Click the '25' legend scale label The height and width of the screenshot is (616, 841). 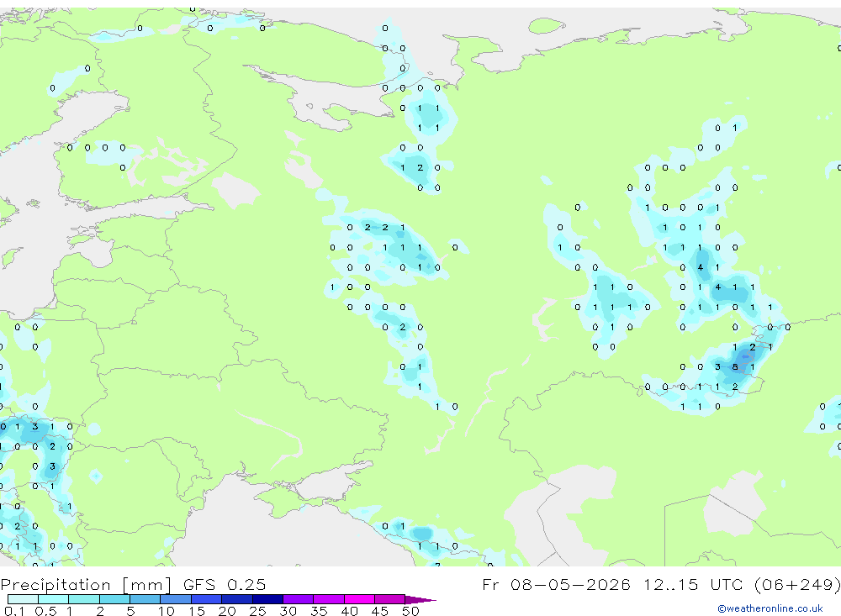point(257,611)
